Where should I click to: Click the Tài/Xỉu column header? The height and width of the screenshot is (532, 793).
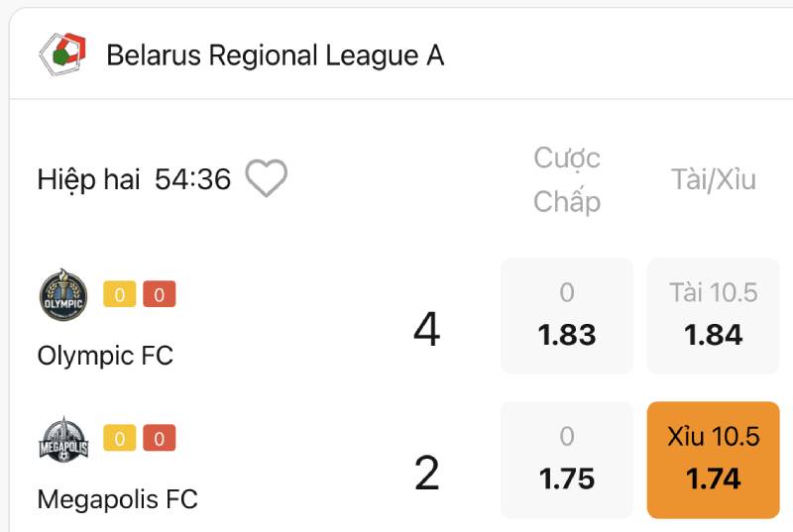point(713,179)
